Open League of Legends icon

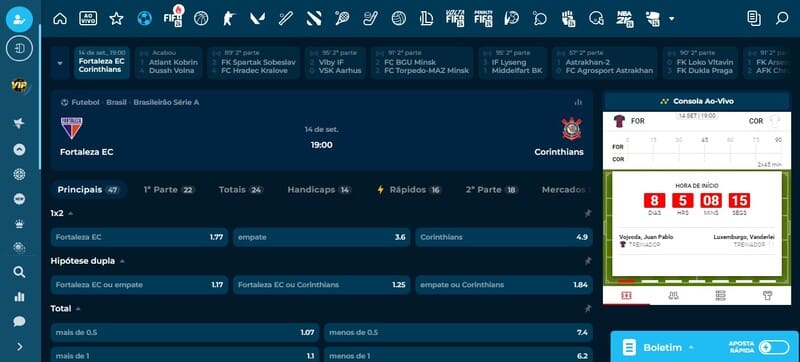(x=427, y=19)
